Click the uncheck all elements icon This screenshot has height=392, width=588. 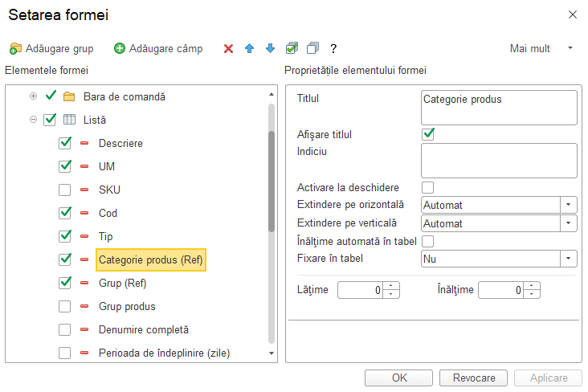[x=312, y=48]
